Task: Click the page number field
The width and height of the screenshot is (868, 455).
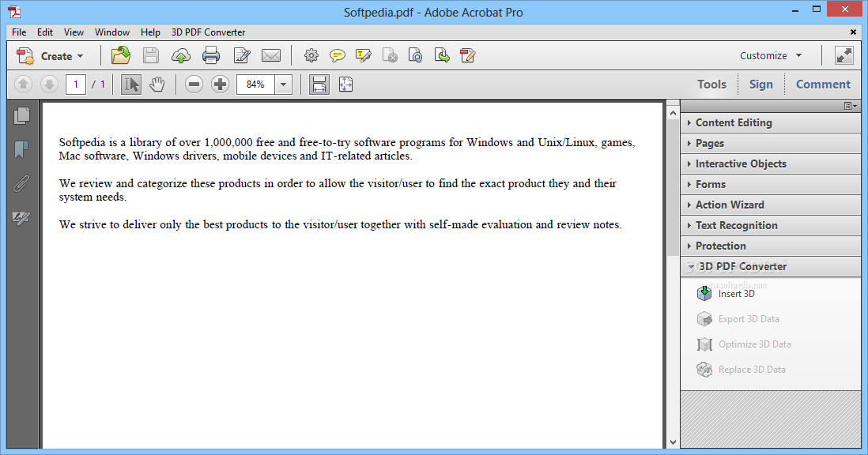Action: [x=76, y=85]
